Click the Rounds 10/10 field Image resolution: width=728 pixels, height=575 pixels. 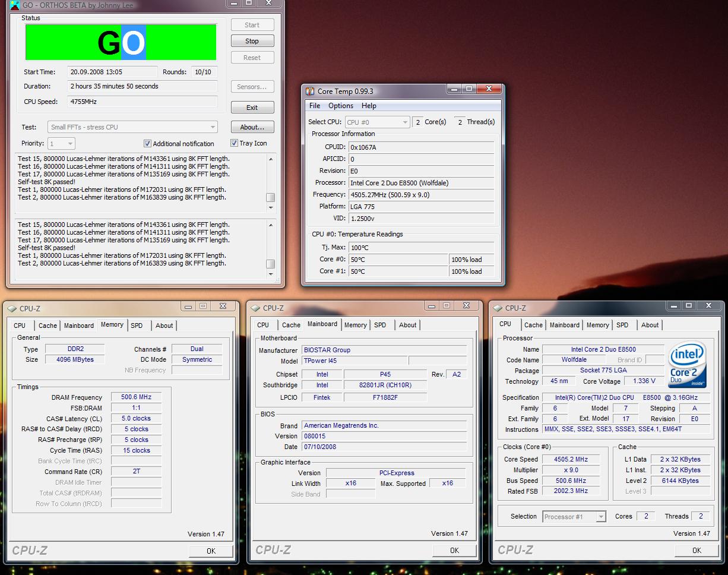tap(204, 72)
